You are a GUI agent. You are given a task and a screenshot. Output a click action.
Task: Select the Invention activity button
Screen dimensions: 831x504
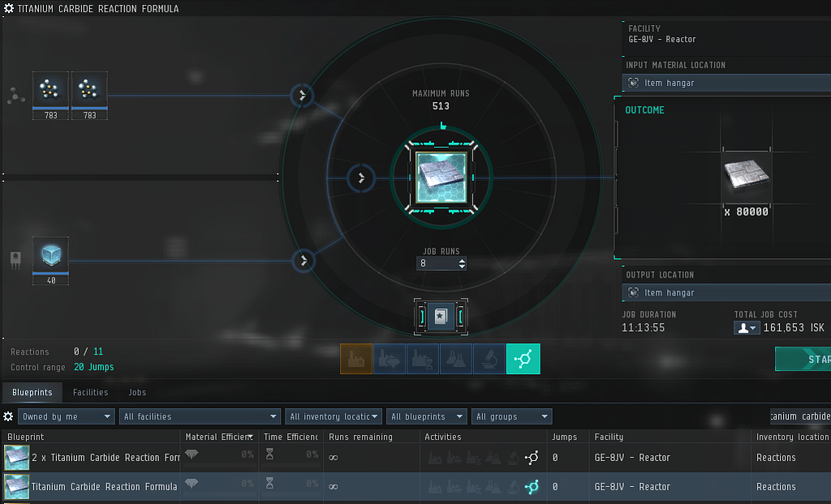tap(489, 359)
